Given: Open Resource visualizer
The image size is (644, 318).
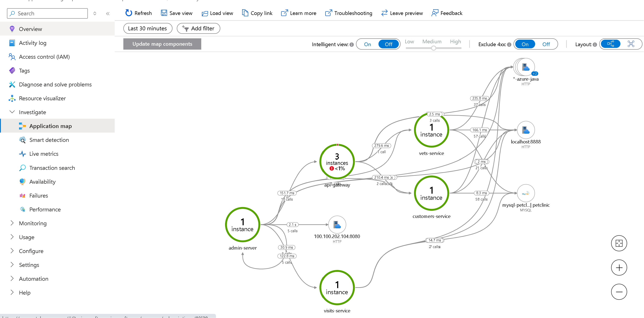Looking at the screenshot, I should click(x=57, y=98).
